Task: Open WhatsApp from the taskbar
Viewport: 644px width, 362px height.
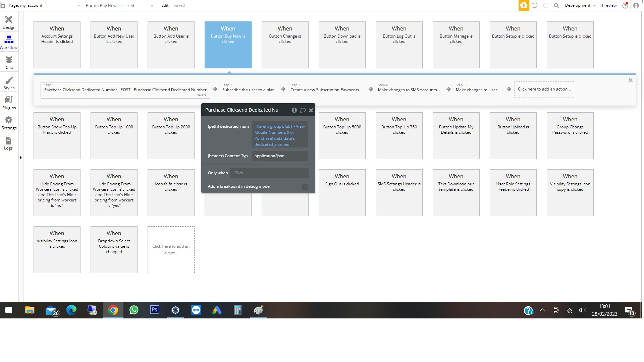Action: [x=134, y=310]
